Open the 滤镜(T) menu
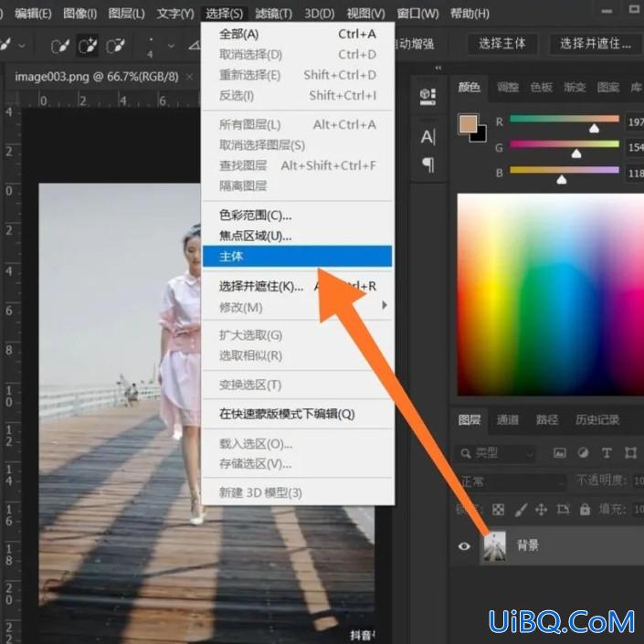The image size is (644, 644). (x=273, y=14)
